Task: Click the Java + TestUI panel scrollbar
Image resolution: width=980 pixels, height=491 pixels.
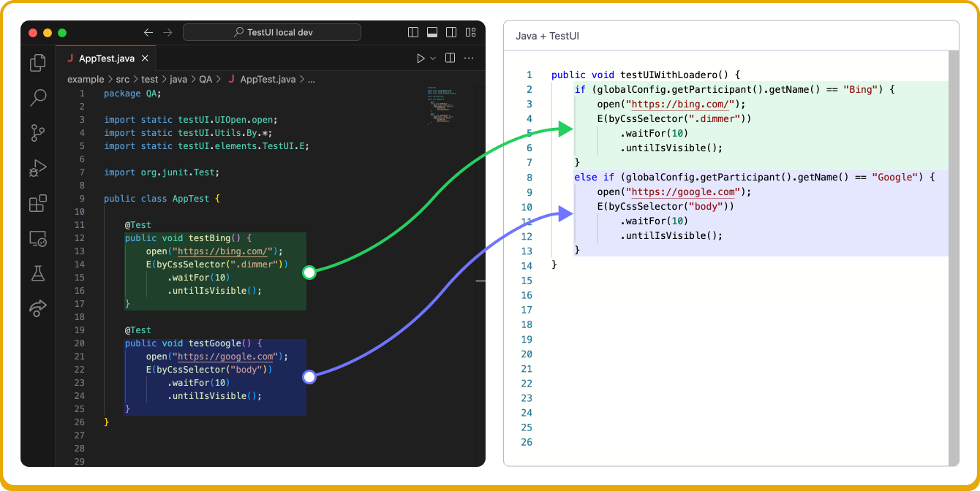Action: 953,256
